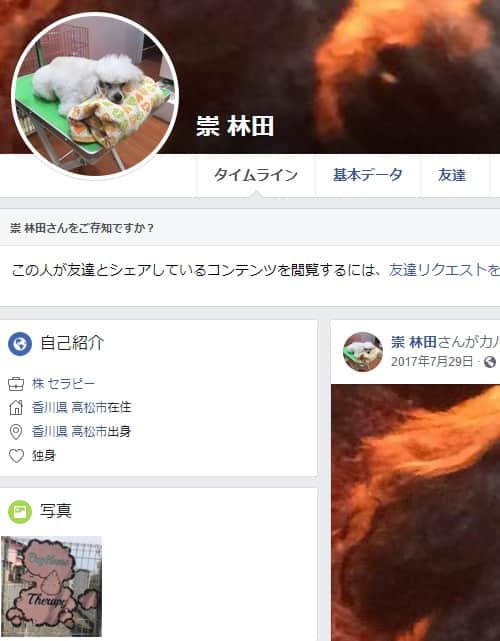Open the small avatar on the post
This screenshot has width=500, height=641.
pyautogui.click(x=363, y=352)
